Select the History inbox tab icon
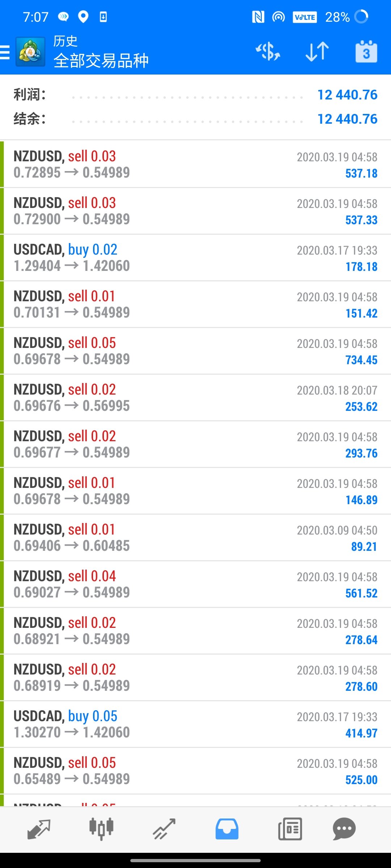Viewport: 391px width, 868px height. pyautogui.click(x=227, y=829)
